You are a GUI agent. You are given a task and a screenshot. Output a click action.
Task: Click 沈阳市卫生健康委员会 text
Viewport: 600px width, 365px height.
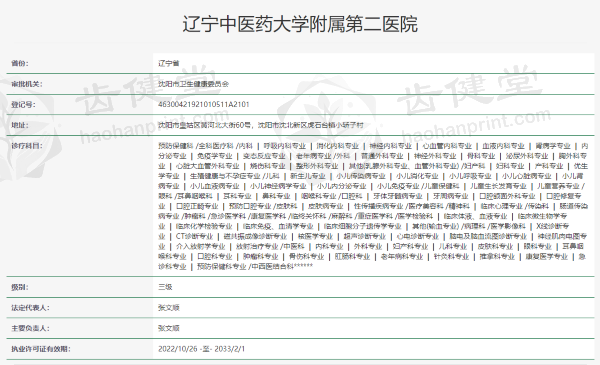(x=193, y=84)
